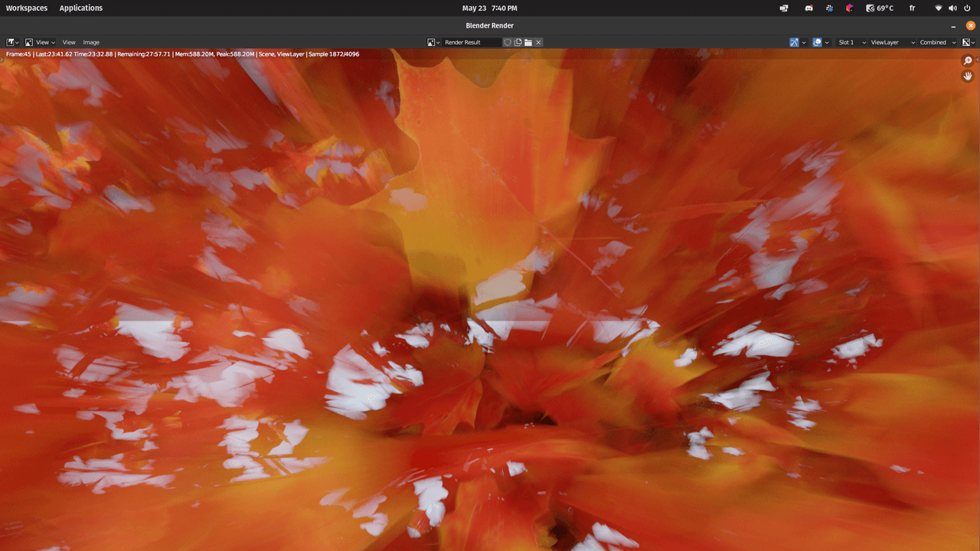Expand the overlay options arrow
980x551 pixels.
pos(827,42)
